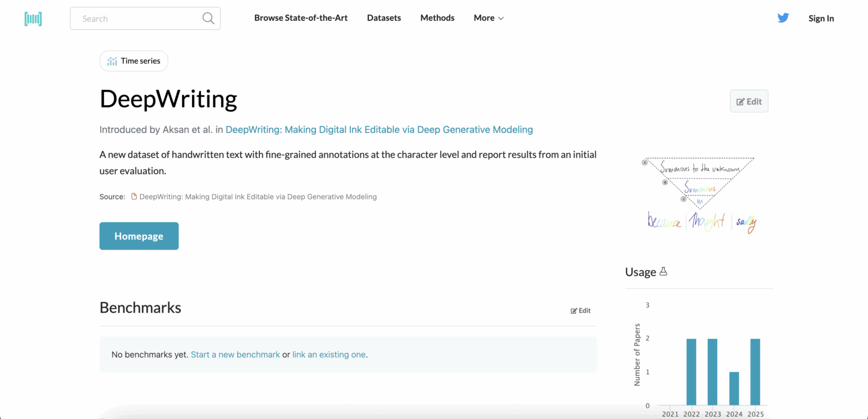Image resolution: width=868 pixels, height=419 pixels.
Task: Open the Methods page
Action: [x=437, y=18]
